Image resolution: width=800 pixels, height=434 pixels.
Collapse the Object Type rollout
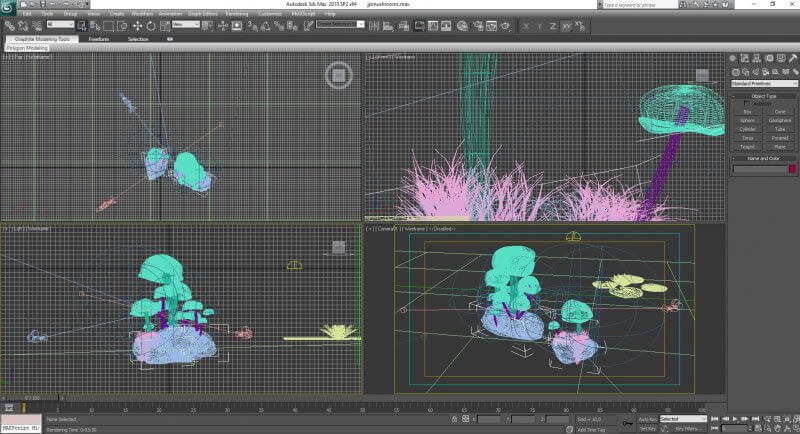coord(764,96)
